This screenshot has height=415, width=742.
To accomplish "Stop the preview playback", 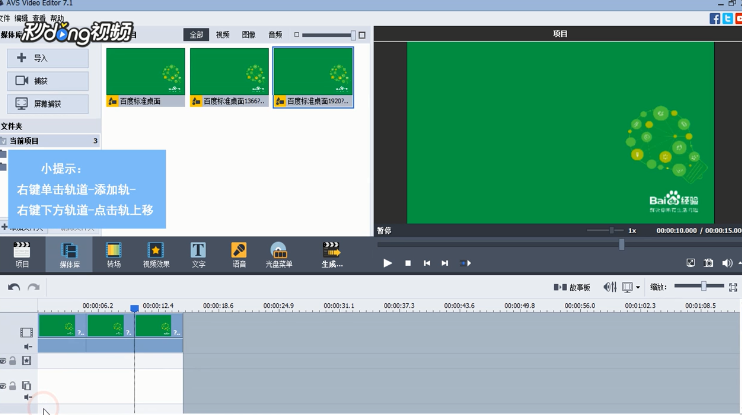I will [408, 263].
